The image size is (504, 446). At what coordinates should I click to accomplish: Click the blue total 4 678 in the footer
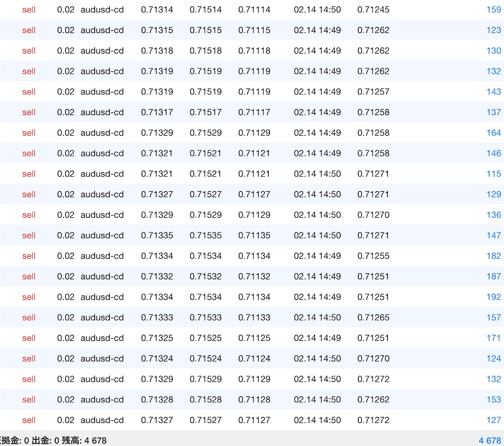(x=490, y=441)
